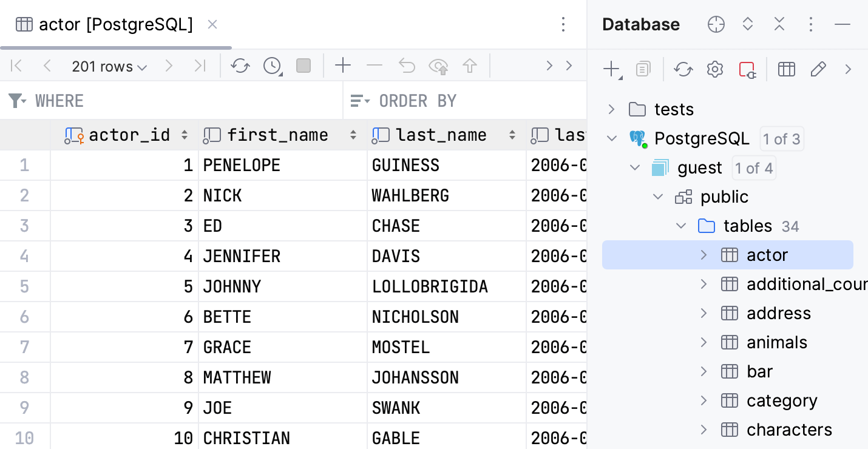Screen dimensions: 868x449
Task: Open data source properties settings
Action: tap(714, 69)
